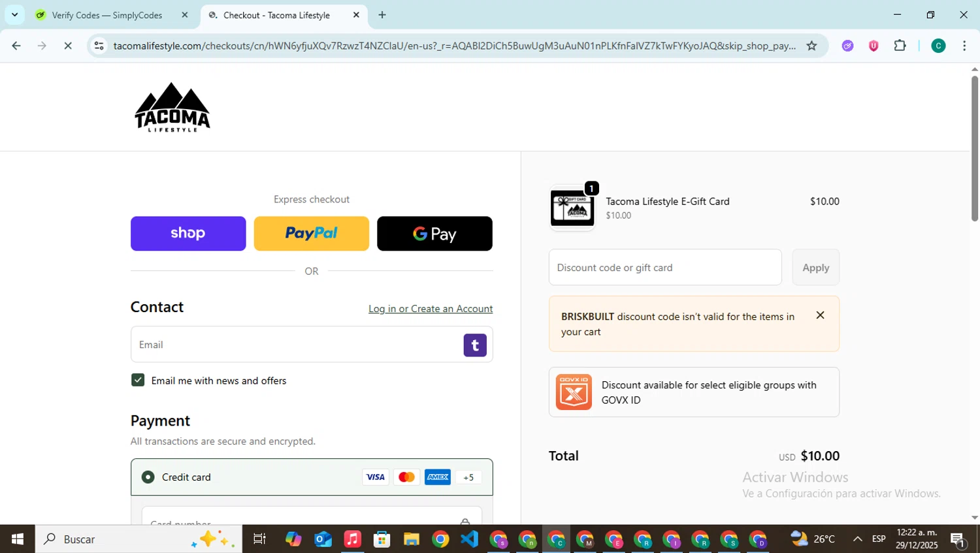Show hidden system tray icons
Screen dimensions: 980x553
tap(857, 539)
